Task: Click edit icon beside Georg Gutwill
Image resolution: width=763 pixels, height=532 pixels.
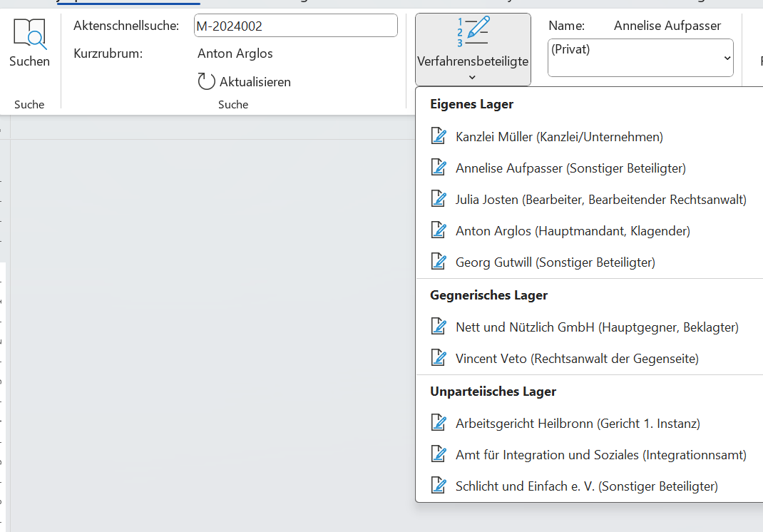Action: click(439, 262)
